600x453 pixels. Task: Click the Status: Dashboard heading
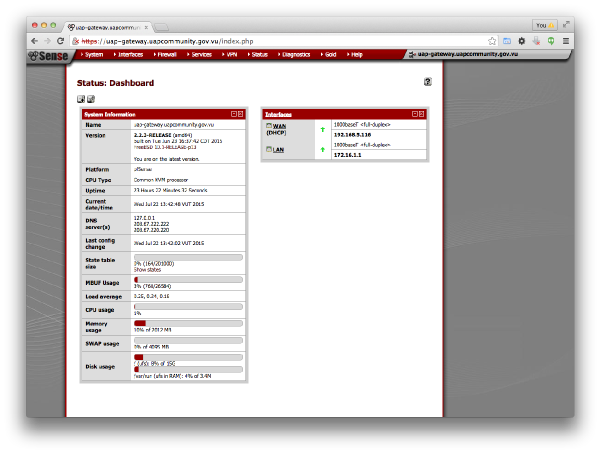pos(115,83)
